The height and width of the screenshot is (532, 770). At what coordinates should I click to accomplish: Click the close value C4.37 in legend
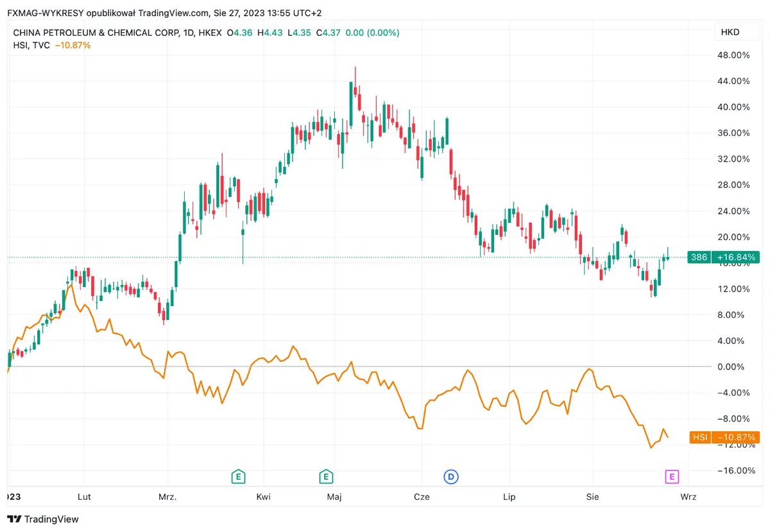coord(329,32)
